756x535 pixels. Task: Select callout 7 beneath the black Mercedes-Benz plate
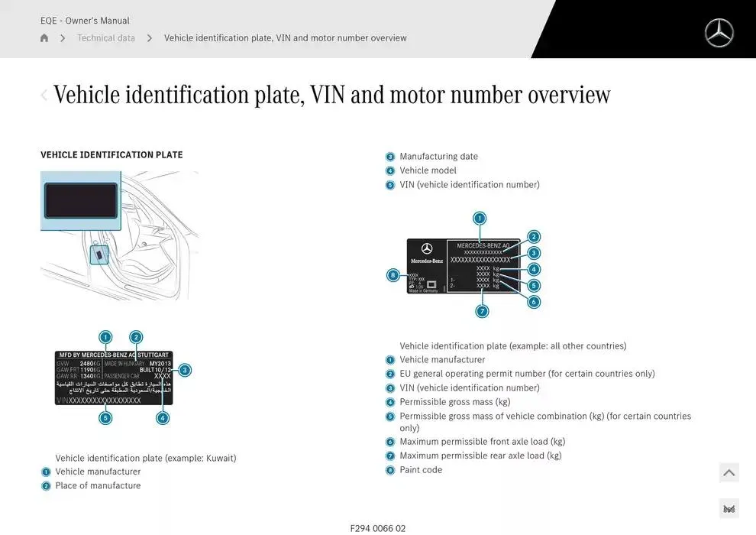(482, 311)
